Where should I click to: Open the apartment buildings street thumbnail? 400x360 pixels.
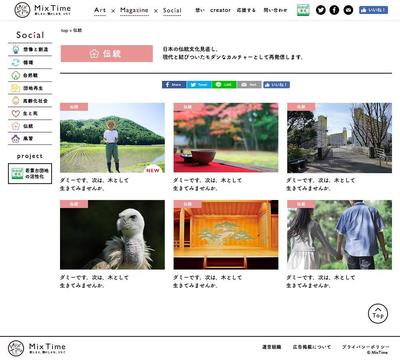339,138
